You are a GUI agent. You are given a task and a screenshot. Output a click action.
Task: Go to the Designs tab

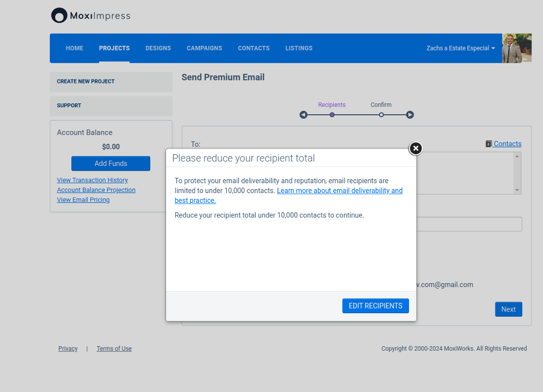point(158,48)
